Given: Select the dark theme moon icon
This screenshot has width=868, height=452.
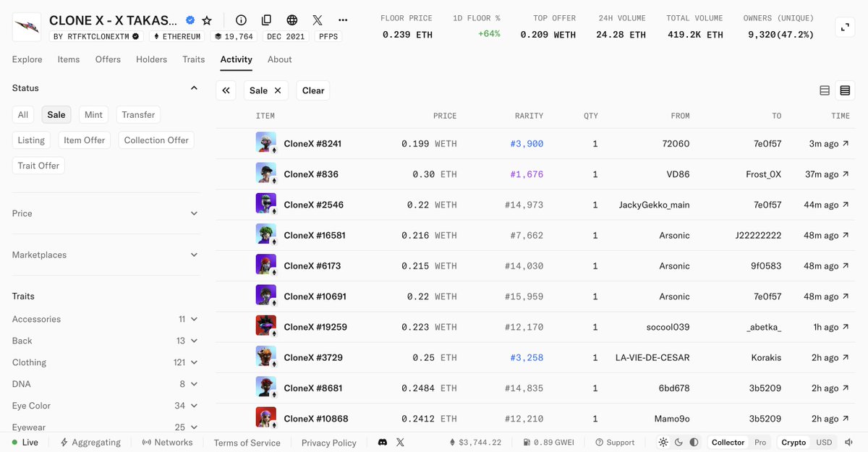Looking at the screenshot, I should 678,442.
